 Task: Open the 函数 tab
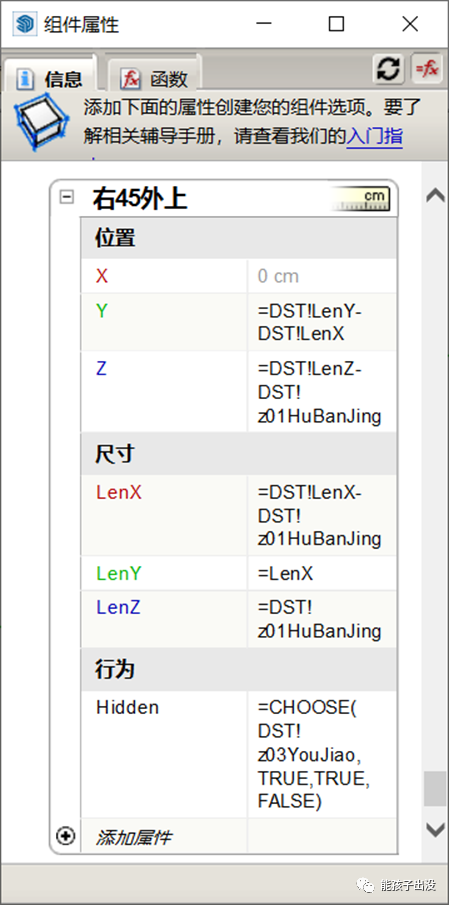coord(154,78)
